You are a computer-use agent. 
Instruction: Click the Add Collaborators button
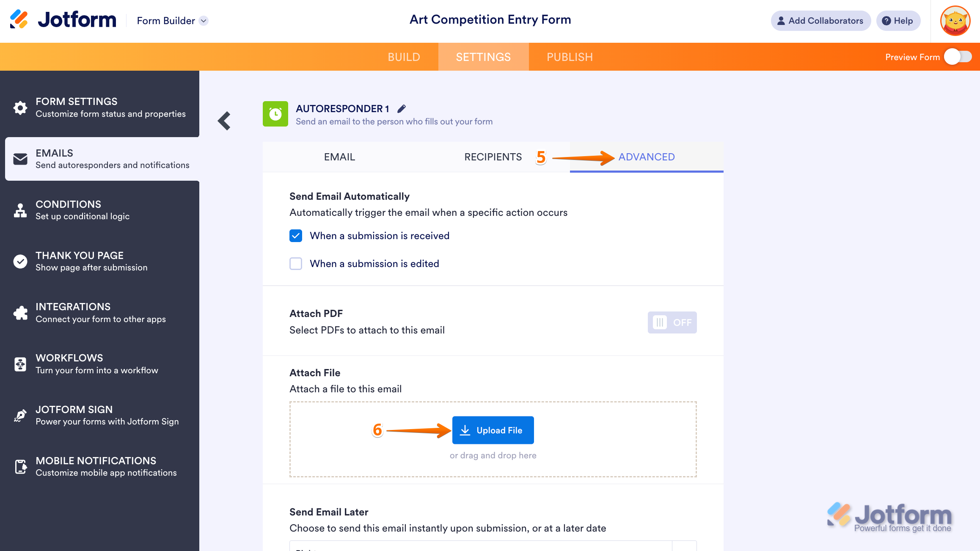click(820, 21)
